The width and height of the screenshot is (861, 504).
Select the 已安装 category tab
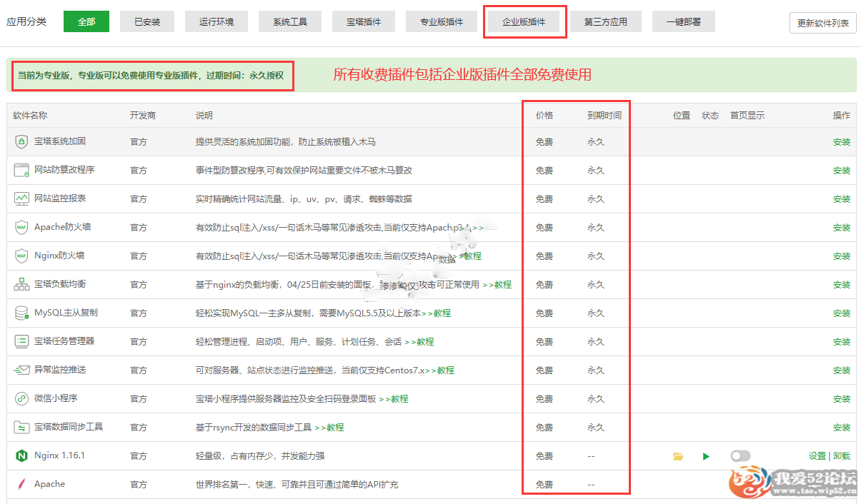pyautogui.click(x=147, y=21)
